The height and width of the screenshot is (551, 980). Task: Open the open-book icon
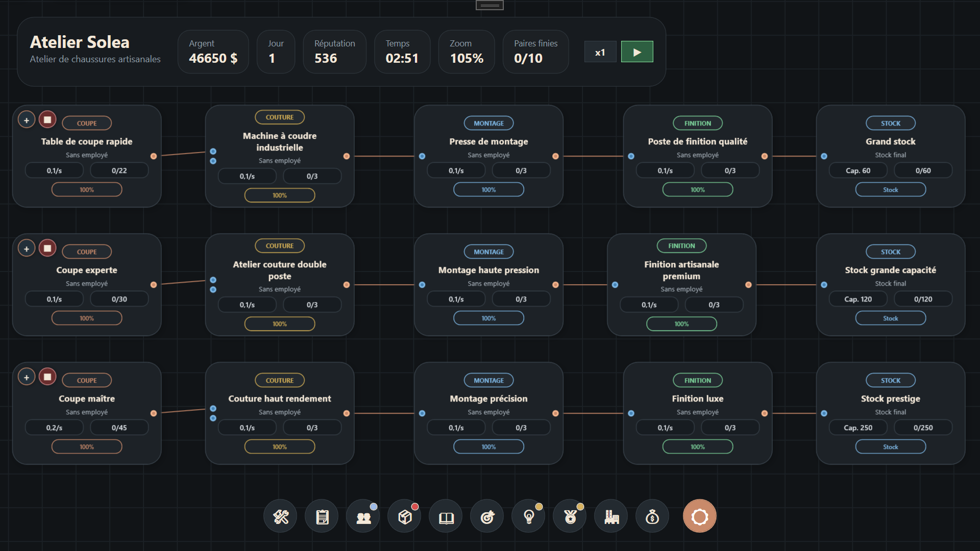pos(446,516)
